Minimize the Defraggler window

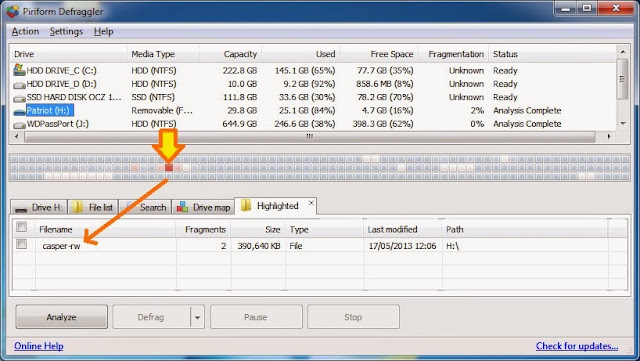[565, 8]
